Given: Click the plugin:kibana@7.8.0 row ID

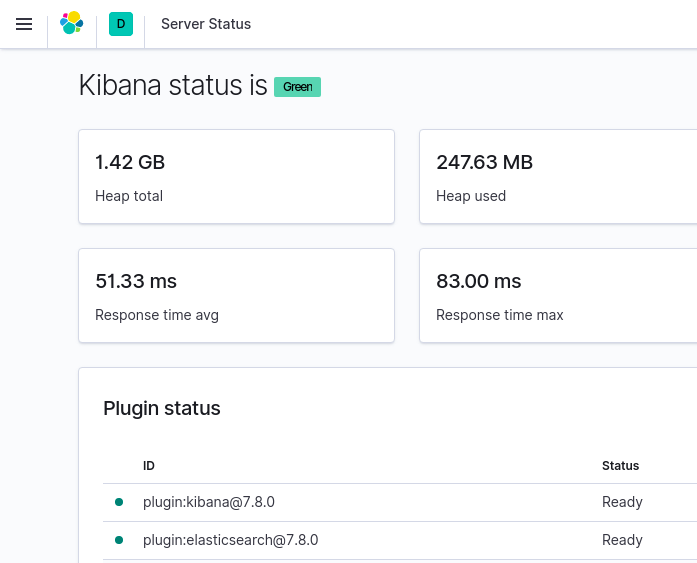Looking at the screenshot, I should (x=208, y=502).
